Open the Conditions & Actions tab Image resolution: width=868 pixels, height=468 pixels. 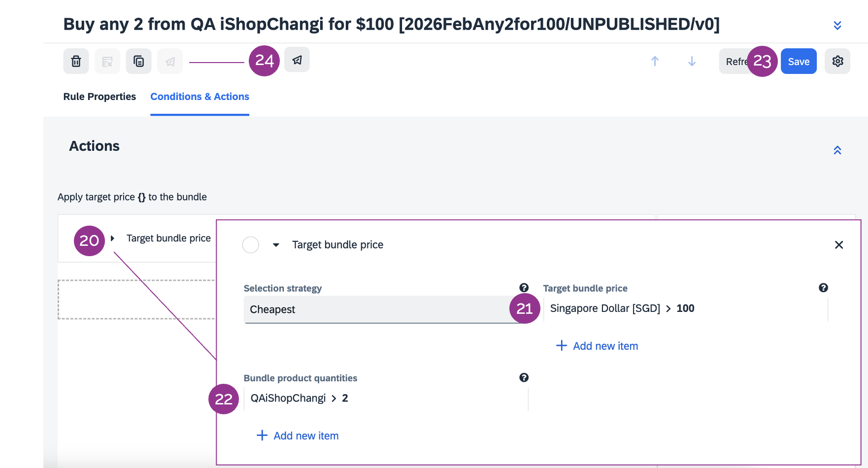pos(200,97)
